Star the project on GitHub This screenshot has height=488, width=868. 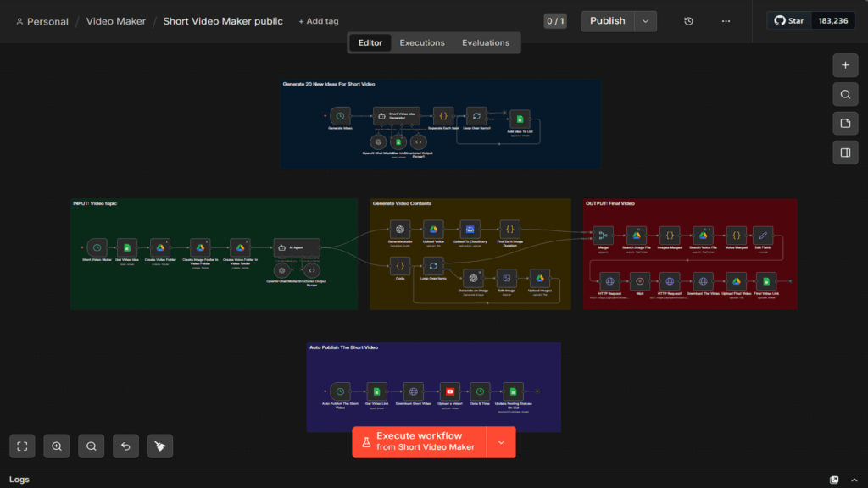click(x=787, y=19)
